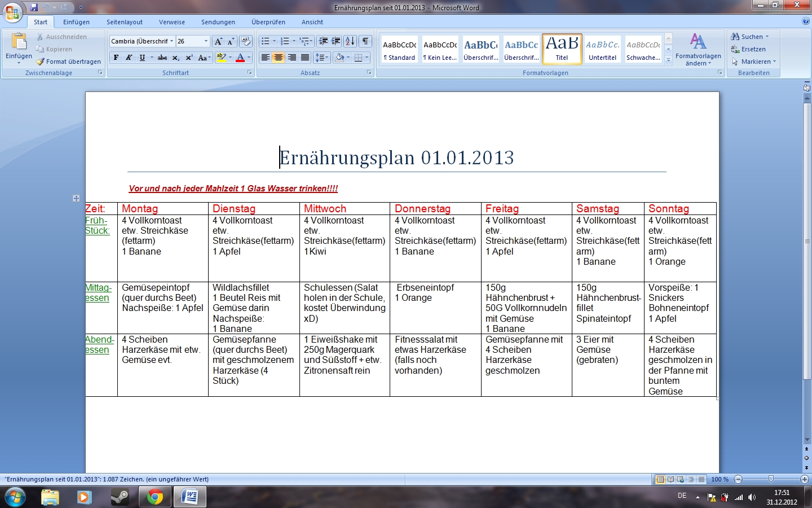Click the increase indent icon
Viewport: 812px width, 508px height.
336,41
